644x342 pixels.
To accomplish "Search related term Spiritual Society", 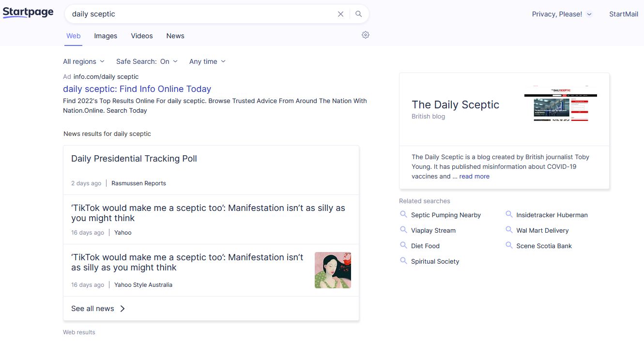I will (435, 261).
